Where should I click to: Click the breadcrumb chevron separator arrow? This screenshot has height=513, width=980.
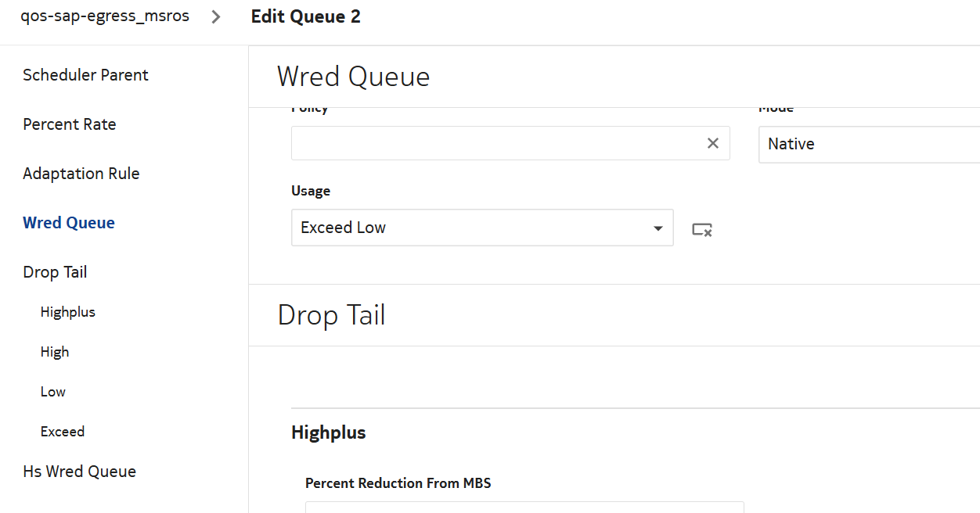[217, 17]
